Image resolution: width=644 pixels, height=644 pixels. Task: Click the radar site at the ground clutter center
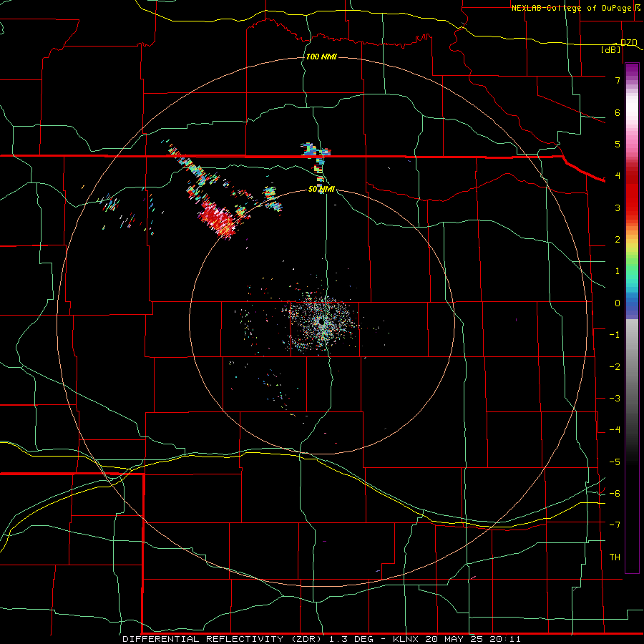[x=321, y=323]
